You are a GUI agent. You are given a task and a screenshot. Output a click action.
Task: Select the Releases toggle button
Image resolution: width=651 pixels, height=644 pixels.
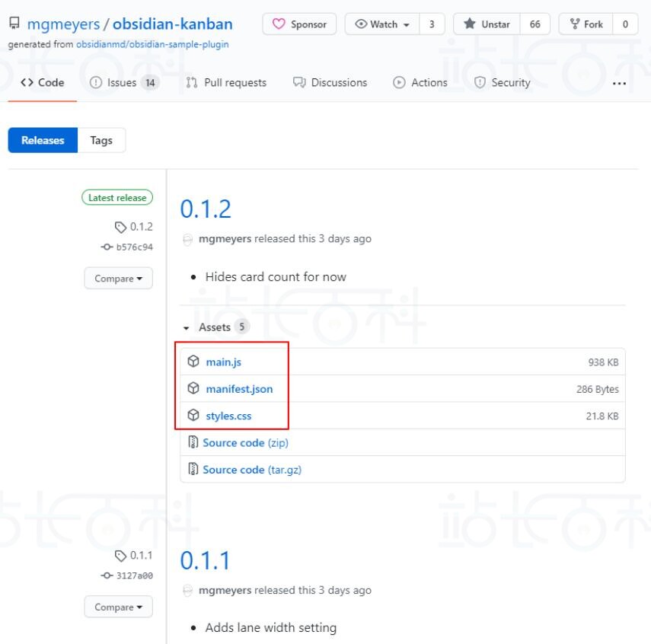click(x=43, y=140)
